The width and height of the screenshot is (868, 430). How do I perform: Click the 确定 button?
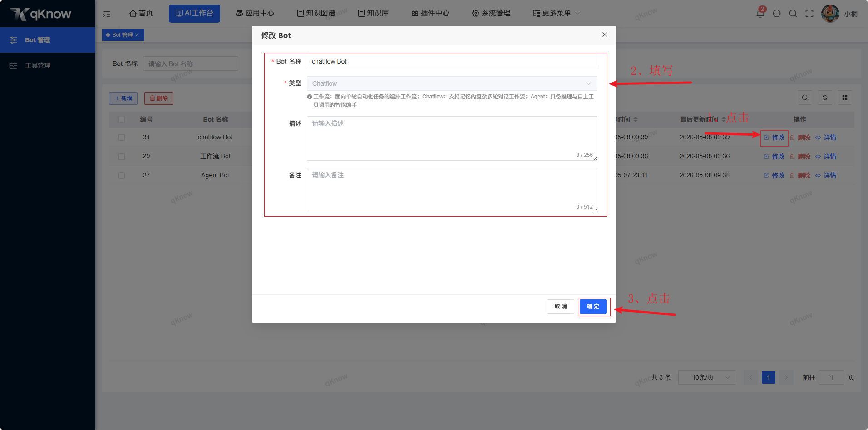[x=593, y=307]
